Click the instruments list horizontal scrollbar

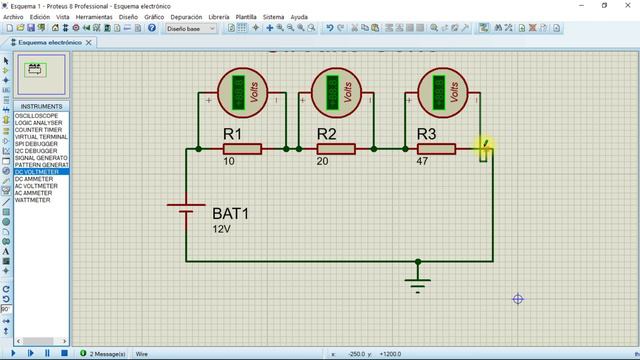pos(41,341)
